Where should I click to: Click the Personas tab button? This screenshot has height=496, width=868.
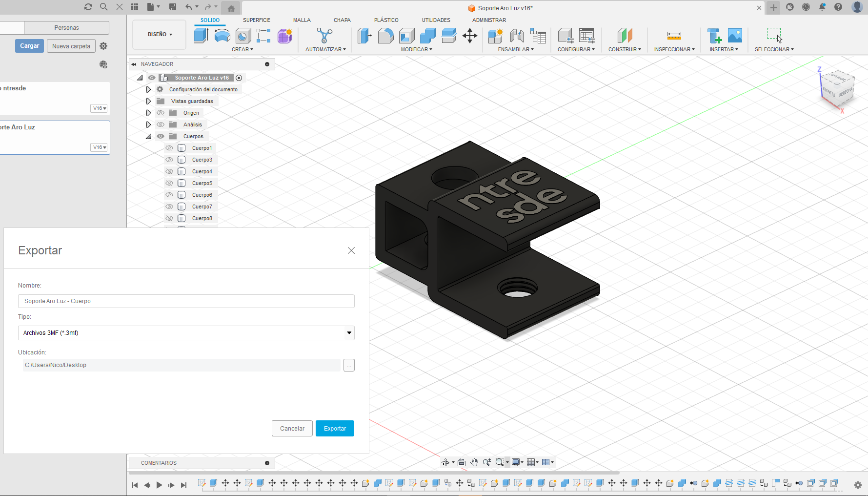(66, 28)
